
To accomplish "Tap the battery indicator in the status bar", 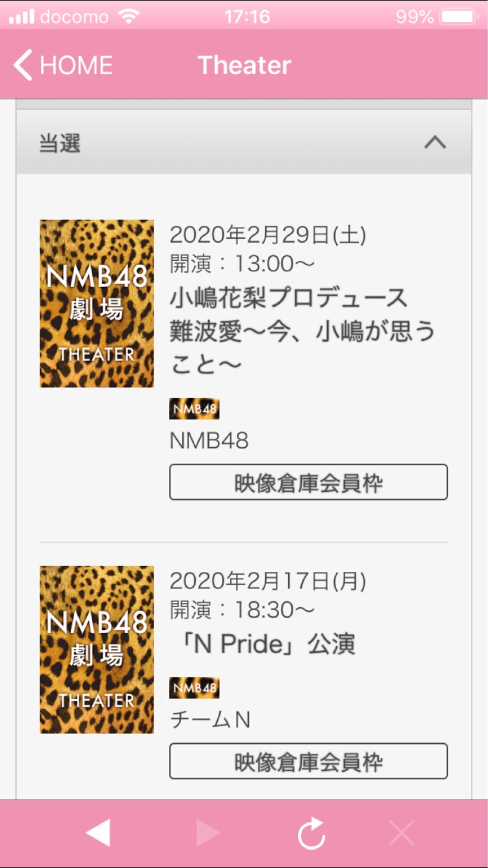I will point(460,17).
